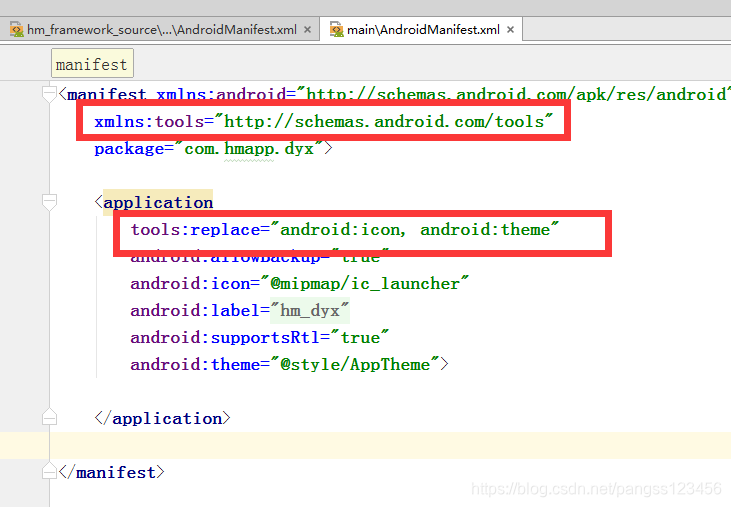This screenshot has height=507, width=731.
Task: Click the package="com.hmapp.dyx" line
Action: [x=213, y=149]
